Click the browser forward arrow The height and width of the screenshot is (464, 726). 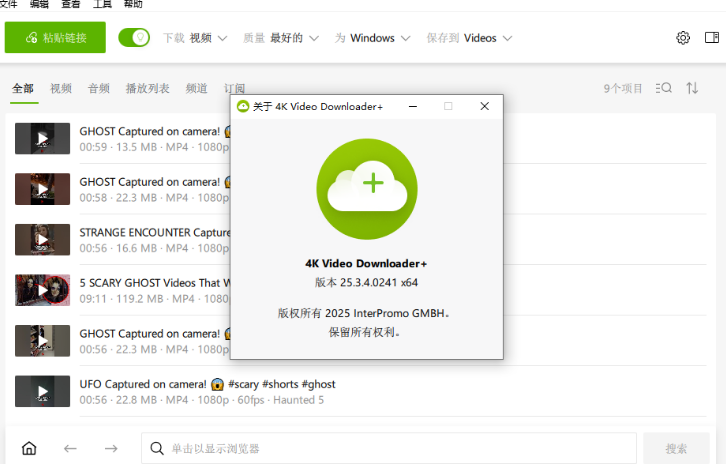[111, 448]
